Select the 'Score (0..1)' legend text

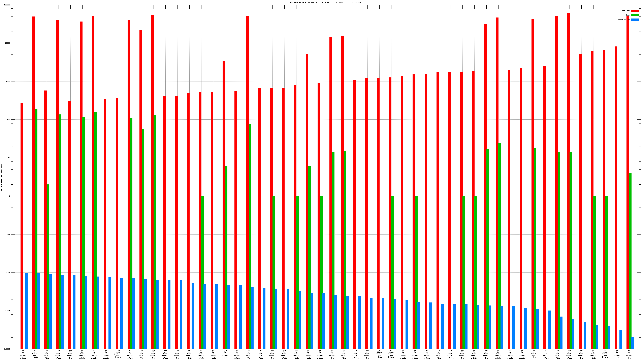(x=623, y=20)
